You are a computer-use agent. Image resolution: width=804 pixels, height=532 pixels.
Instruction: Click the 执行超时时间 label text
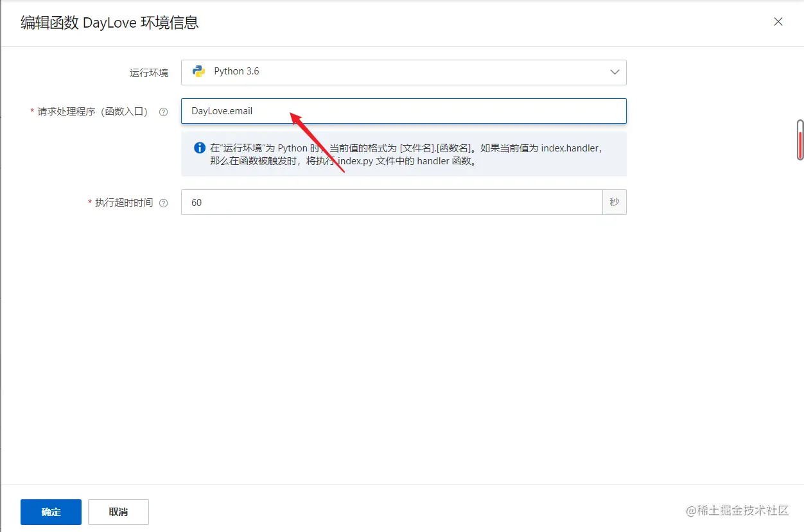pos(124,203)
